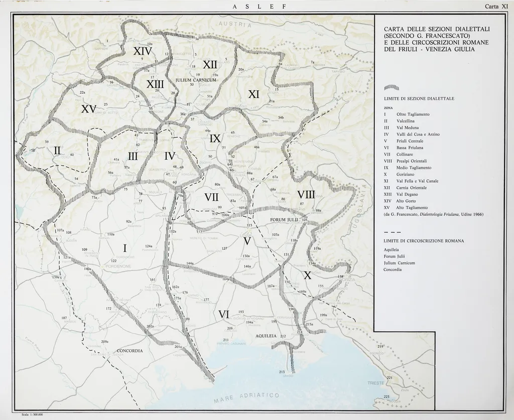Select the large XI zone numeral on map
This screenshot has height=420, width=514.
click(253, 94)
